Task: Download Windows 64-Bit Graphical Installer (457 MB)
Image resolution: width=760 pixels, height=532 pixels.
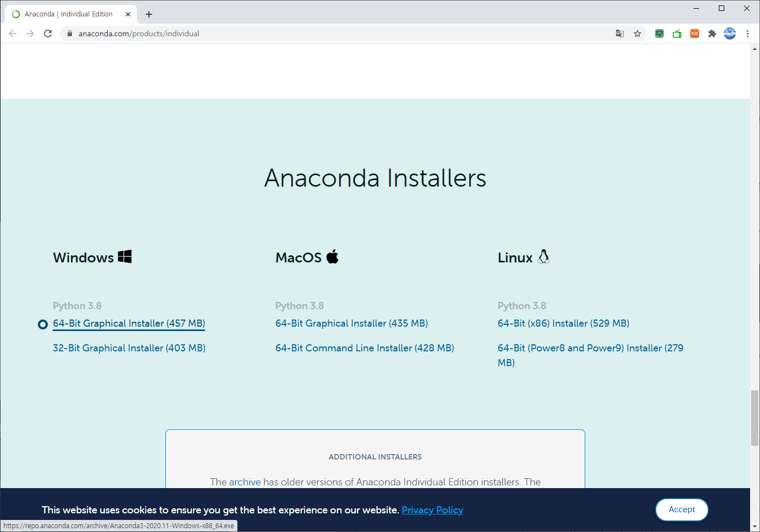Action: pyautogui.click(x=129, y=323)
